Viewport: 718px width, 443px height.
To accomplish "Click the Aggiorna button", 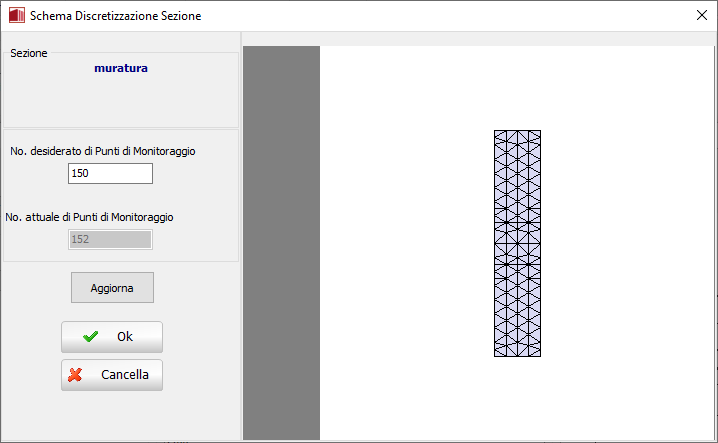I will (x=112, y=287).
